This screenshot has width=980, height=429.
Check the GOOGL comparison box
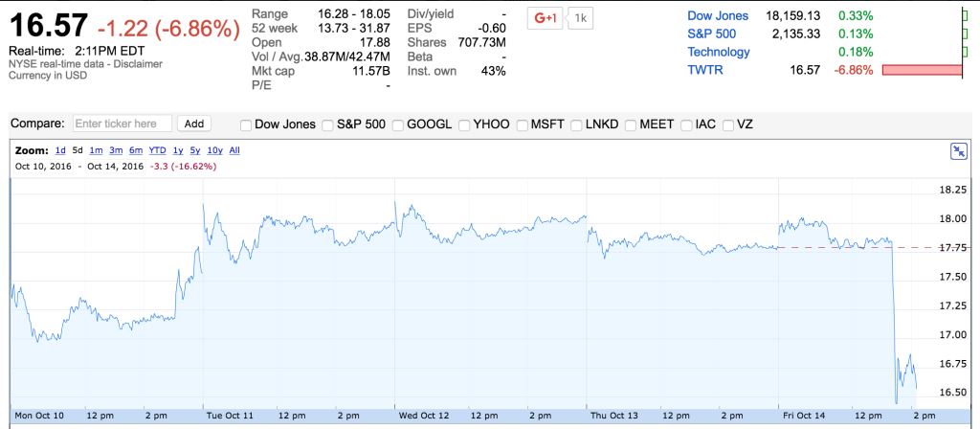(x=396, y=124)
